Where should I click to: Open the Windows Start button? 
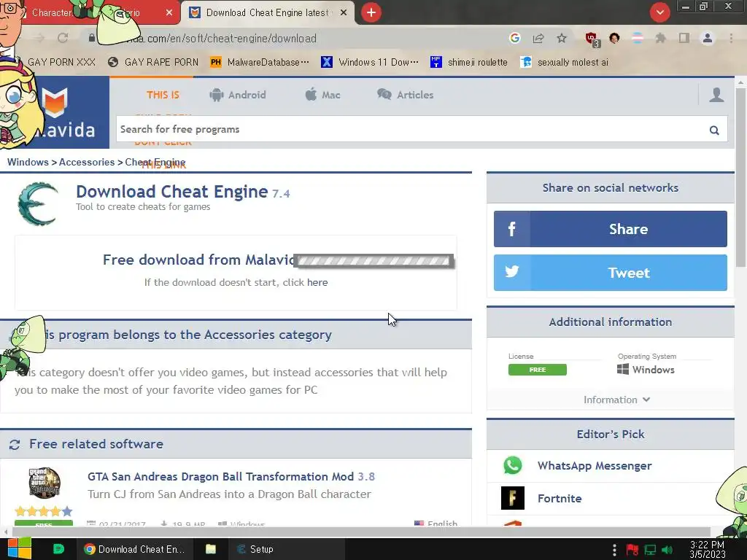click(19, 548)
